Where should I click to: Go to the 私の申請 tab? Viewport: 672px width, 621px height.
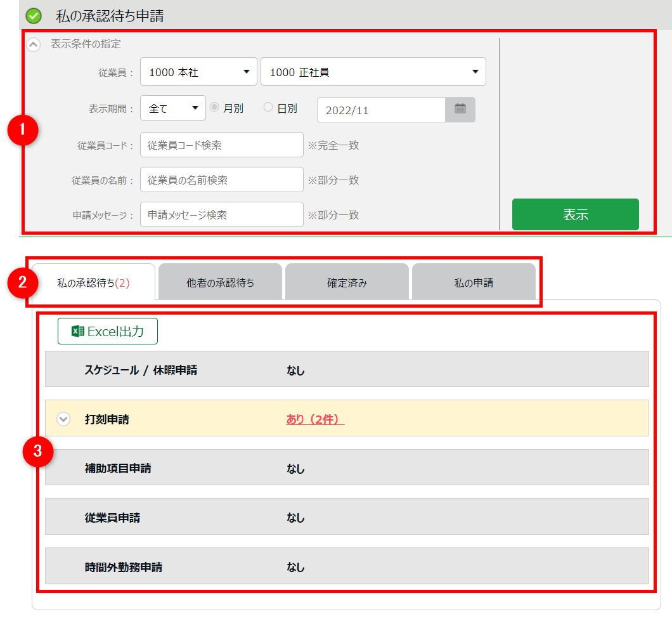(x=474, y=283)
